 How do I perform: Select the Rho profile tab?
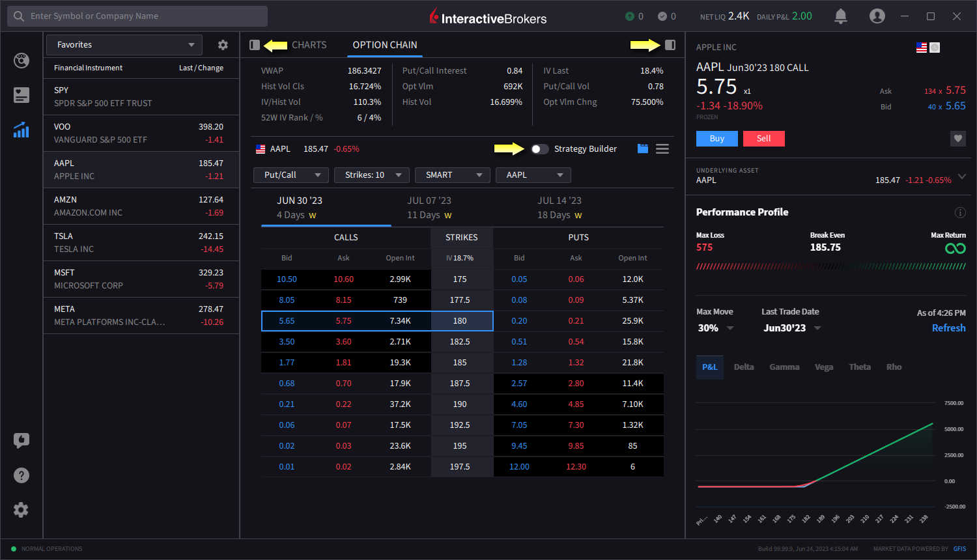point(894,367)
